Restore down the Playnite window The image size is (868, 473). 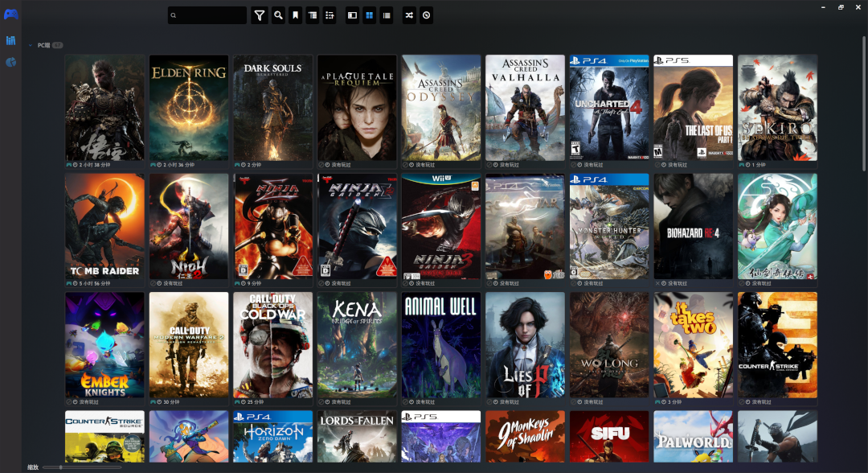pyautogui.click(x=841, y=7)
